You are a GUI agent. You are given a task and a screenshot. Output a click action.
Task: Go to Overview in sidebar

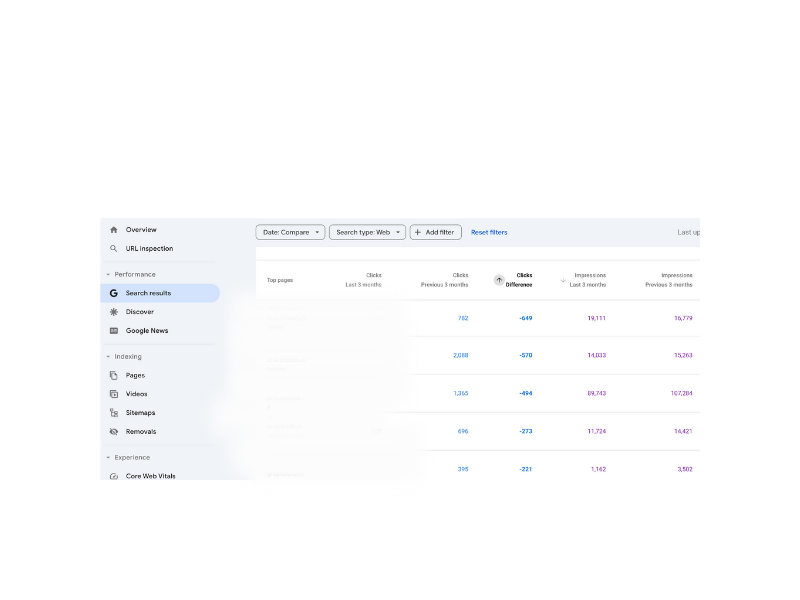141,230
